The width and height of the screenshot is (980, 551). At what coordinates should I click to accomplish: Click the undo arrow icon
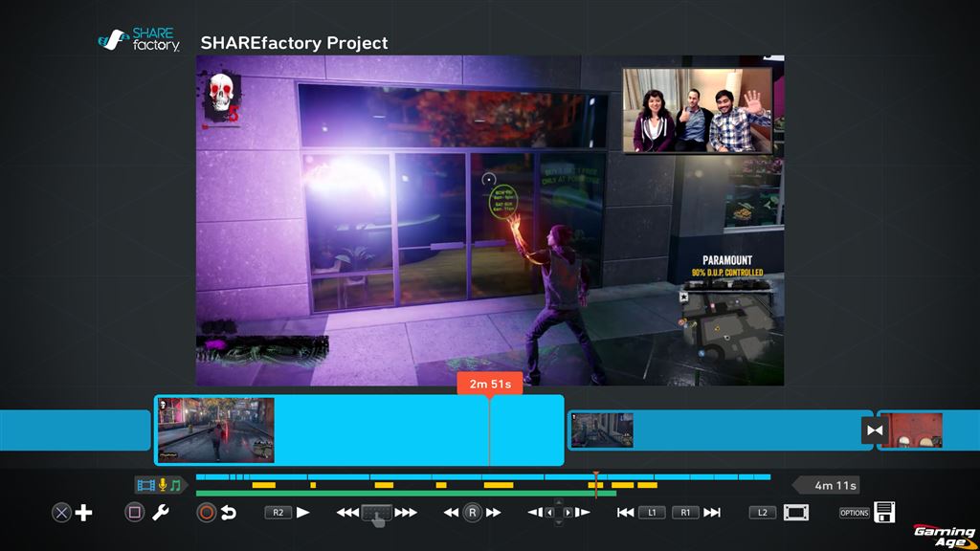(x=229, y=513)
